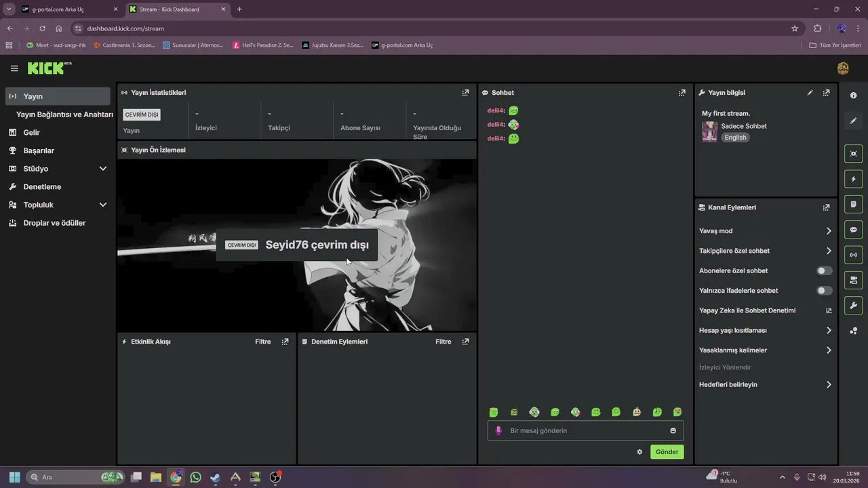868x488 pixels.
Task: Open Tüm Yer İşaretleri bookmarks folder
Action: pos(835,45)
